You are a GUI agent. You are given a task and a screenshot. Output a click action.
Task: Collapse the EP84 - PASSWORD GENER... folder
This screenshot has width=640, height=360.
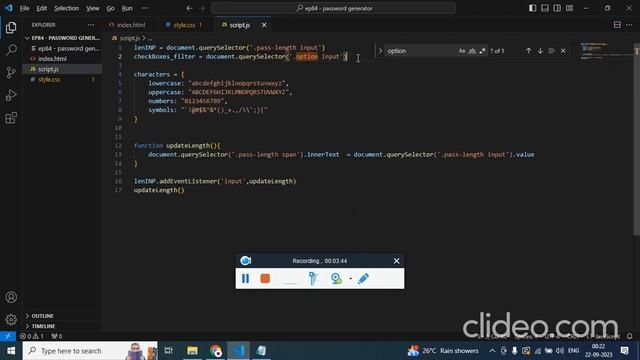click(63, 38)
